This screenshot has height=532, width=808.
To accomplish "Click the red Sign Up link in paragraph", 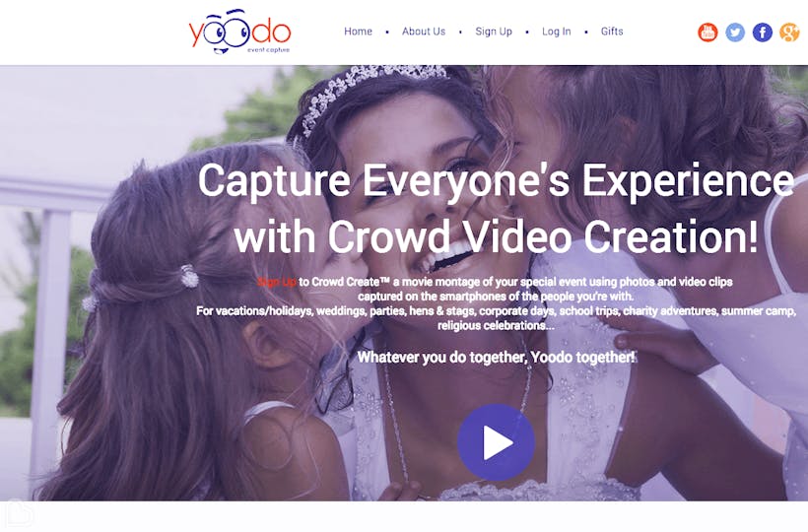I will 277,282.
